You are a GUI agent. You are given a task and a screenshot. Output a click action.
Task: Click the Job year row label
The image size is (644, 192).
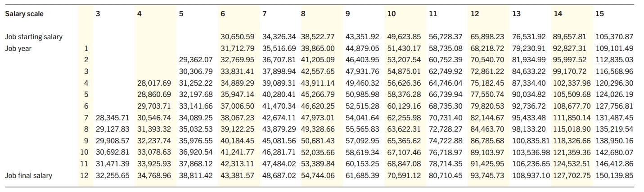tap(18, 48)
